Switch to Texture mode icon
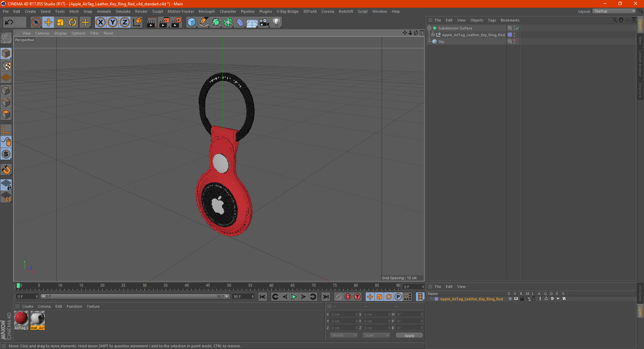The width and height of the screenshot is (644, 349). (x=6, y=66)
